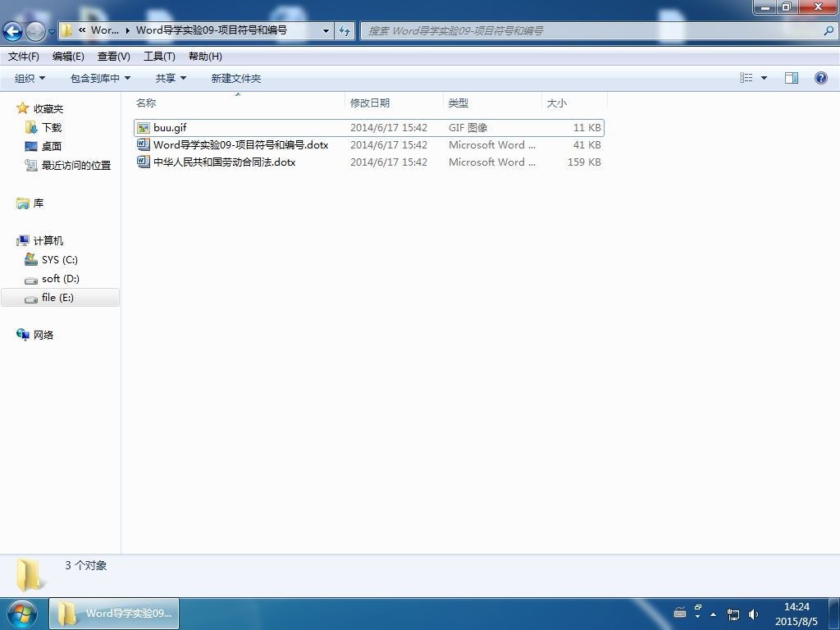Screen dimensions: 840x630
Task: Click the volume speaker tray icon
Action: pos(753,614)
